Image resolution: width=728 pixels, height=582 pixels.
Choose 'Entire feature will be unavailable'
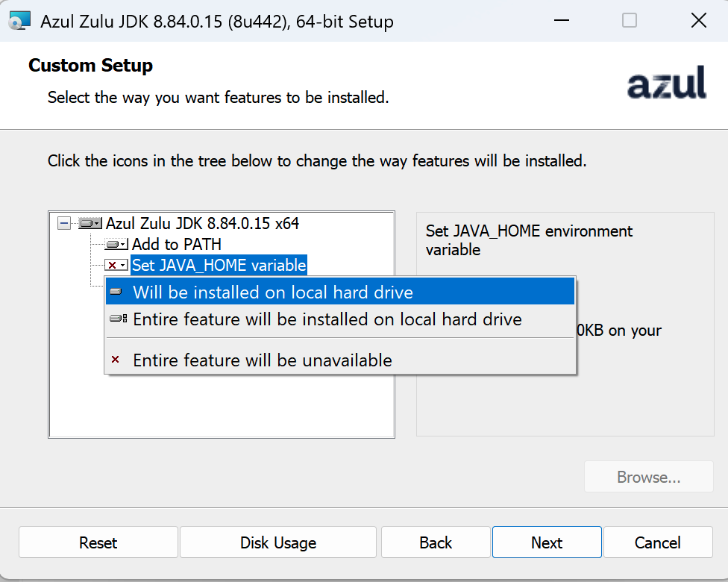262,360
